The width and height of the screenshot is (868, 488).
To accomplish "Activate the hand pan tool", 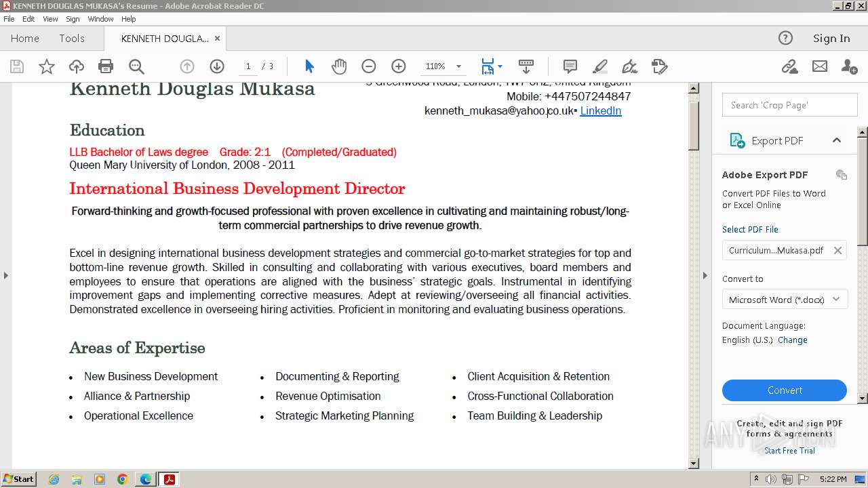I will click(x=339, y=66).
